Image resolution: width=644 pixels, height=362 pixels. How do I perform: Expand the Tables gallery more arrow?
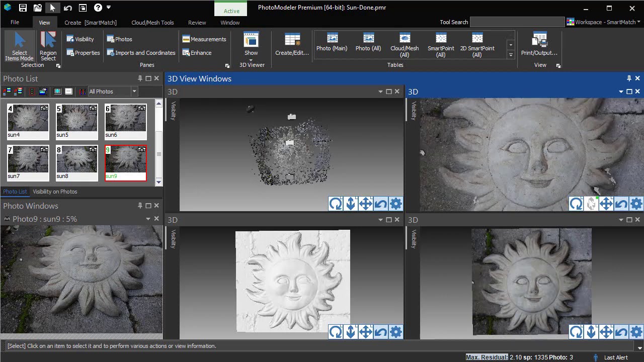(x=511, y=55)
